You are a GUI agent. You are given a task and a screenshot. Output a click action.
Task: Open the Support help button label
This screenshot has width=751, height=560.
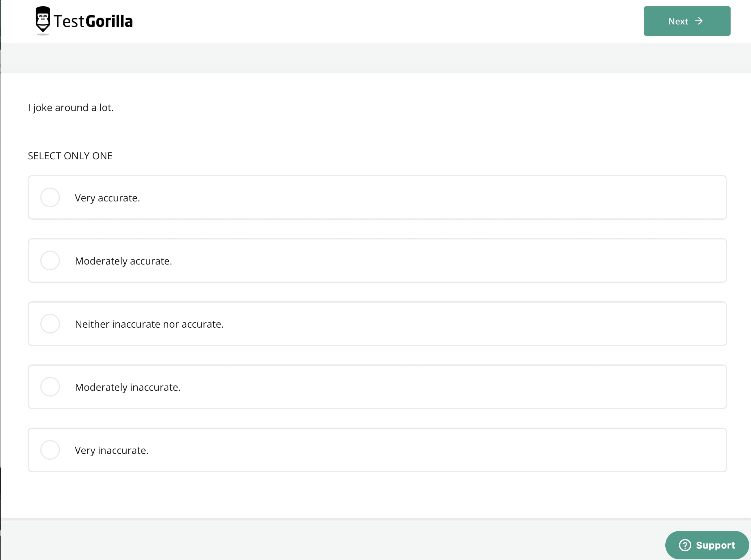point(715,545)
